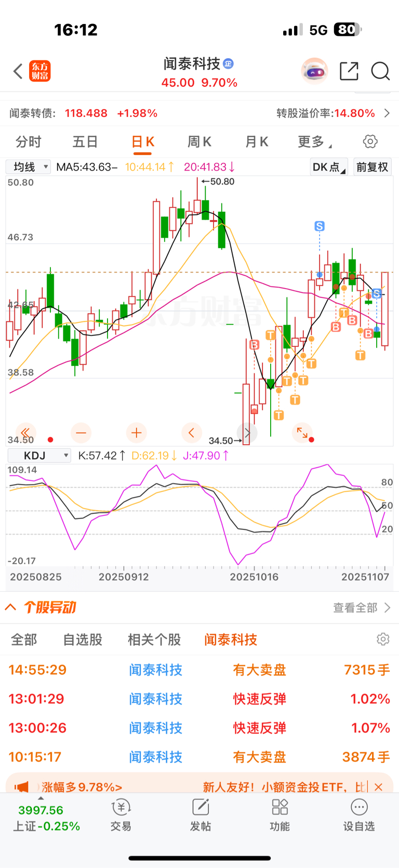Expand chart to fullscreen
The image size is (399, 868).
point(302,432)
